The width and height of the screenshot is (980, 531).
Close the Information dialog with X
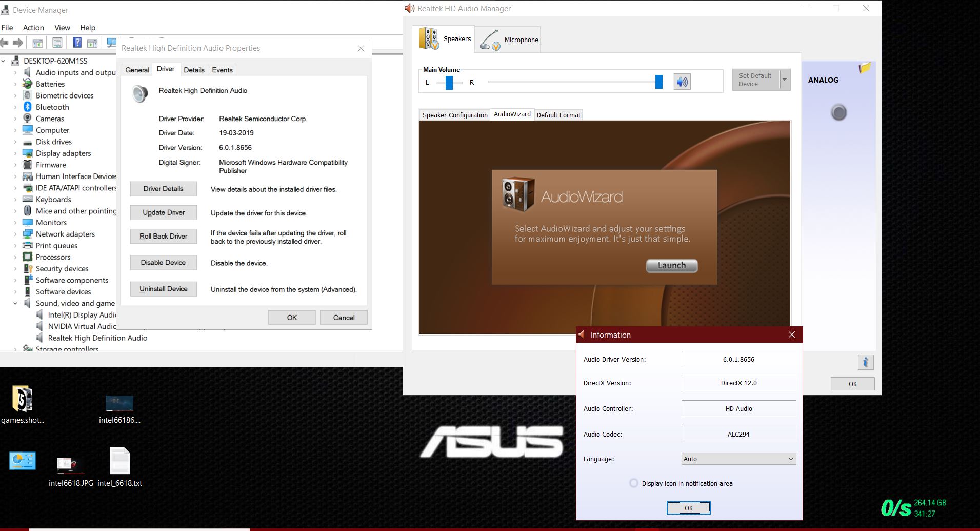[791, 335]
